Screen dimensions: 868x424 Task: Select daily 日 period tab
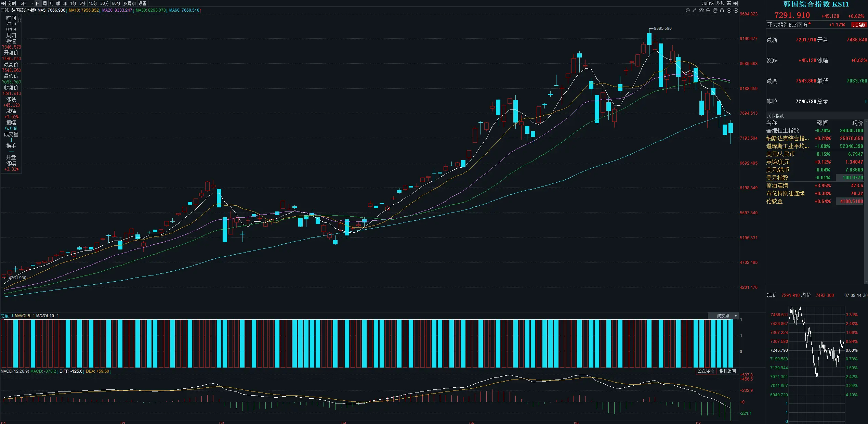pos(38,3)
